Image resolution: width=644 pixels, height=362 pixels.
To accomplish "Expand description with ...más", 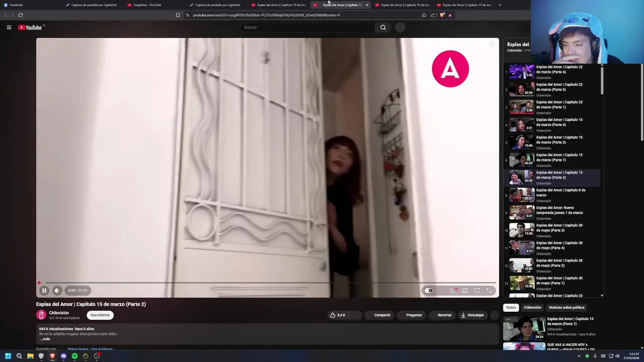I will coord(45,339).
